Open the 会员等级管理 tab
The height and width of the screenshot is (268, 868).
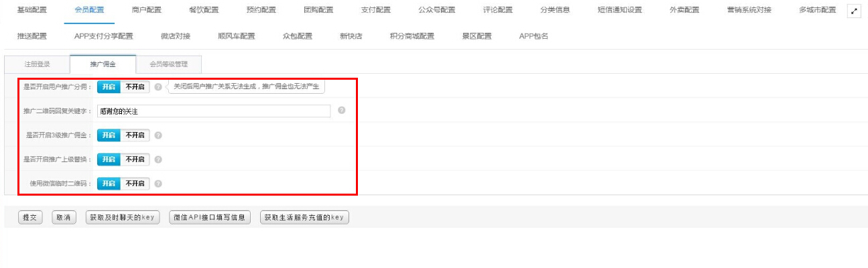tap(168, 64)
